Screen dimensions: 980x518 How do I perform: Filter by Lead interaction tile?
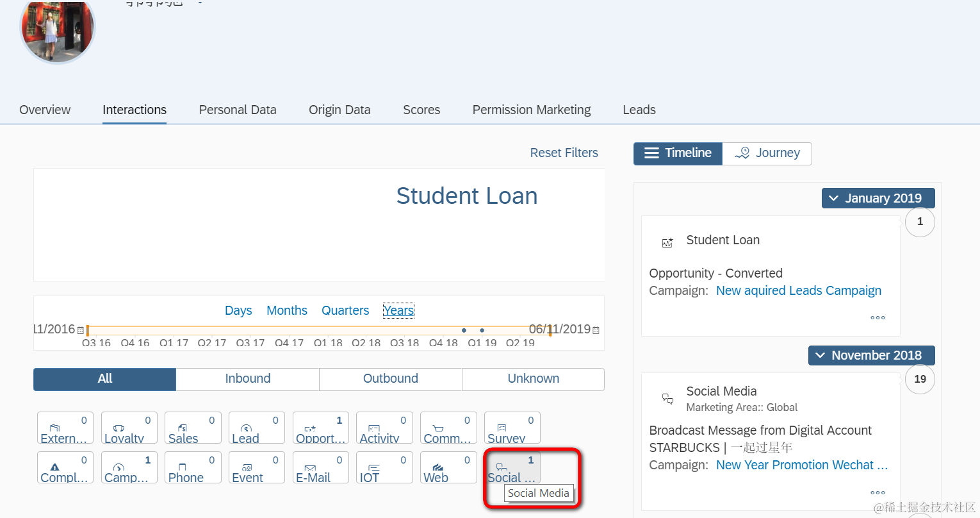[257, 428]
